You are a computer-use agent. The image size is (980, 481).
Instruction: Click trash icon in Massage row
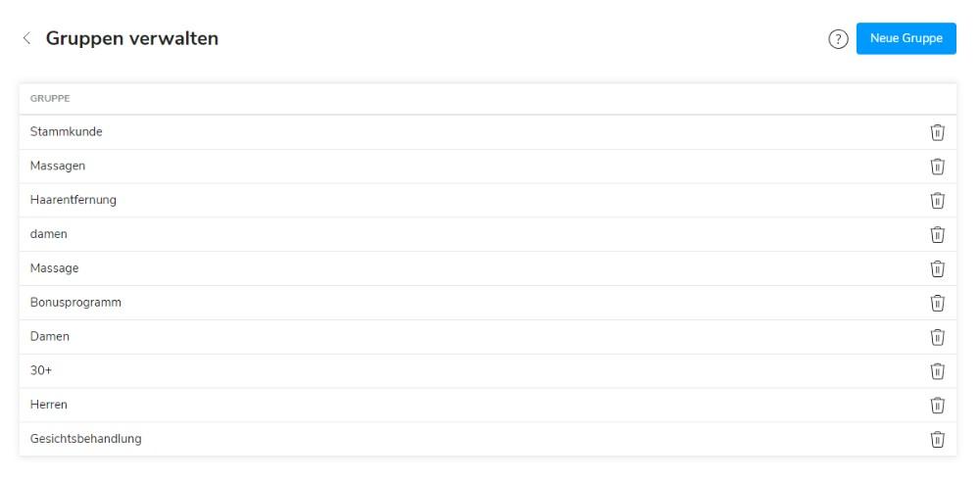tap(937, 268)
